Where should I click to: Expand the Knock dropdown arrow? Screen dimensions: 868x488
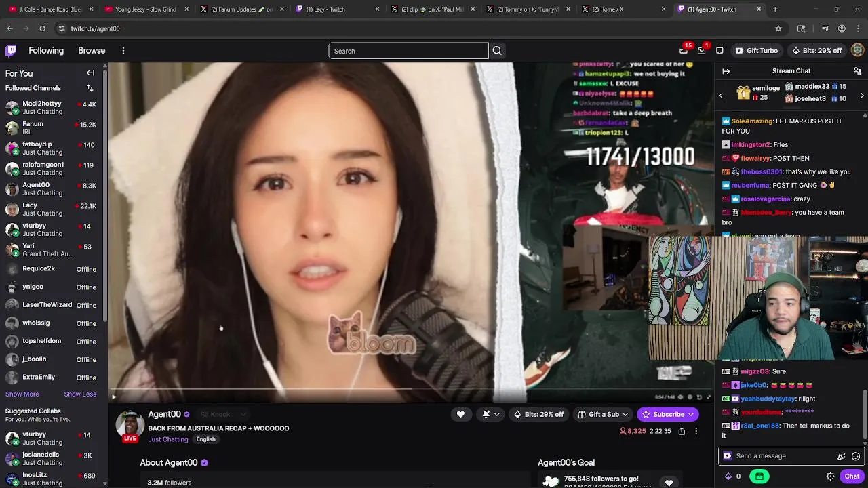243,414
